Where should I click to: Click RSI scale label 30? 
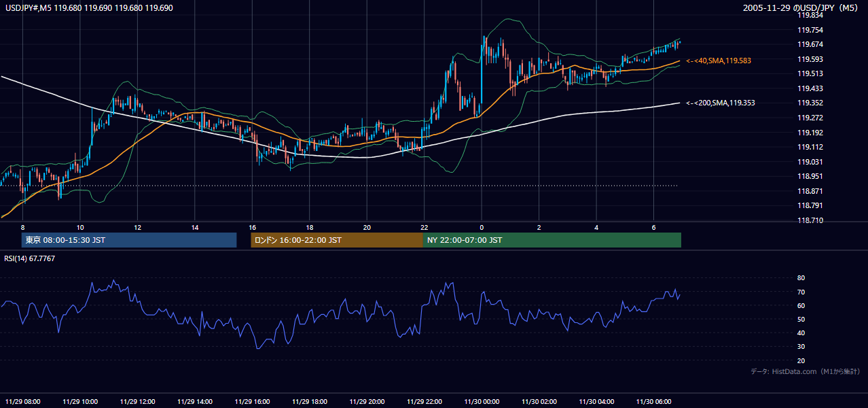[801, 347]
